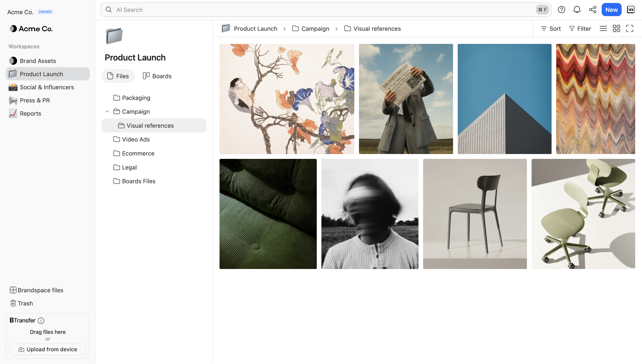Image resolution: width=642 pixels, height=364 pixels.
Task: Open the profile avatar icon
Action: pyautogui.click(x=631, y=10)
